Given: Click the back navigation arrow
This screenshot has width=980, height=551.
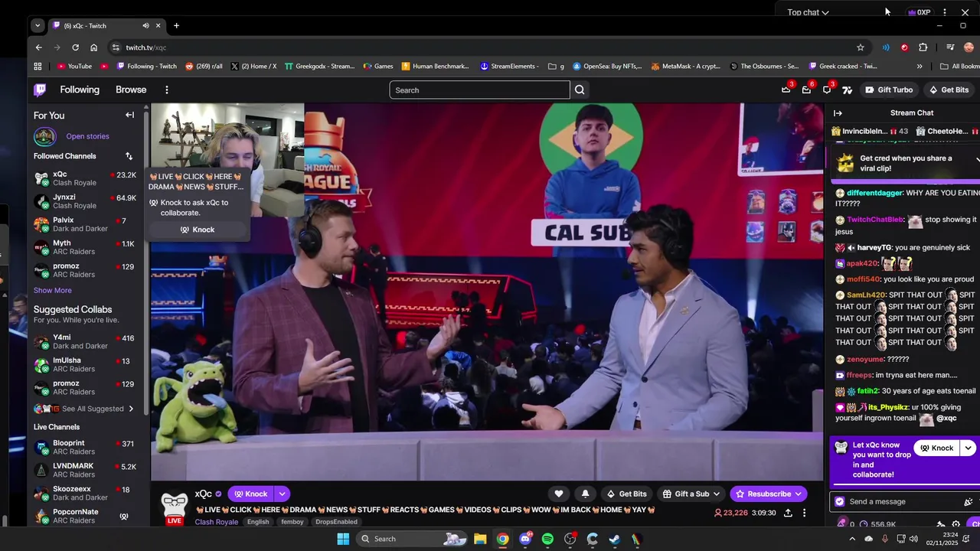Looking at the screenshot, I should click(38, 47).
